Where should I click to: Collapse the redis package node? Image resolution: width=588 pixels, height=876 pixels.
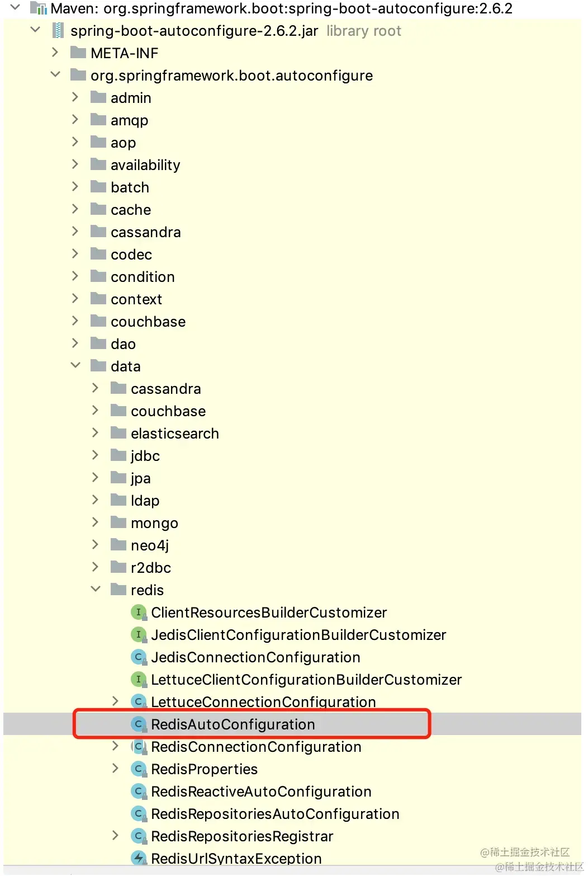coord(96,588)
